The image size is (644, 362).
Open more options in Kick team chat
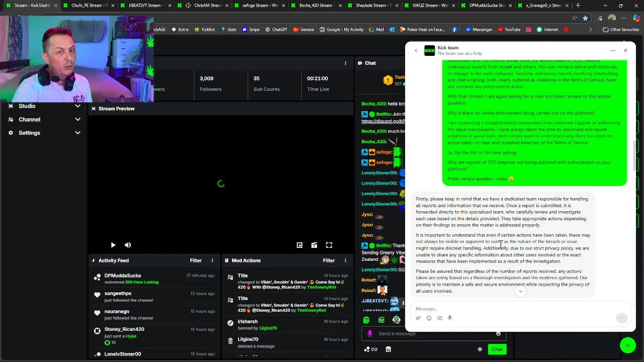pyautogui.click(x=613, y=50)
